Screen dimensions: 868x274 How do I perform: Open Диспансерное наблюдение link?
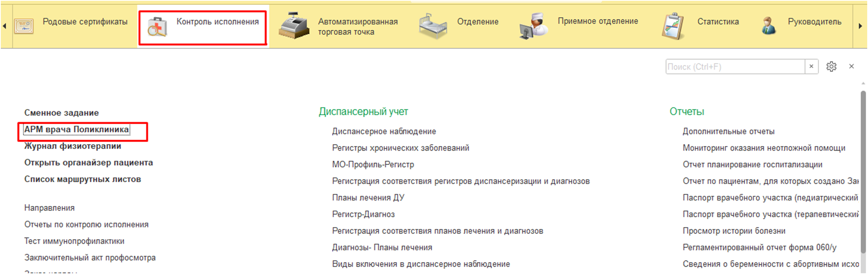tap(384, 131)
